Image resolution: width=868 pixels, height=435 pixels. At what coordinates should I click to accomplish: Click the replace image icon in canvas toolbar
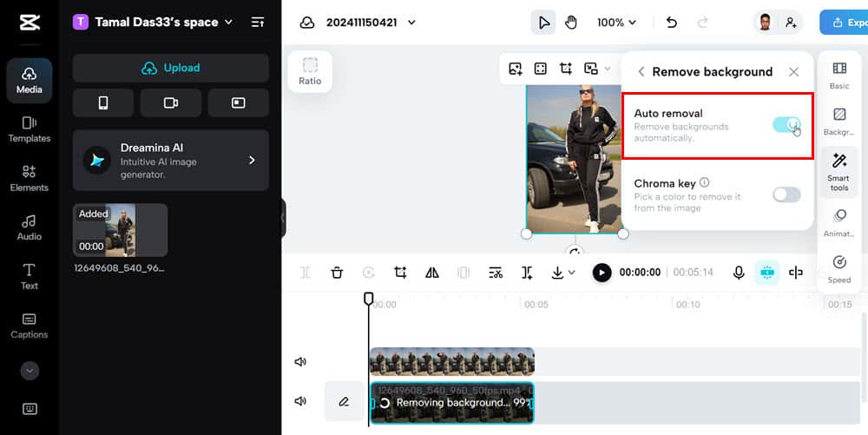[x=516, y=69]
